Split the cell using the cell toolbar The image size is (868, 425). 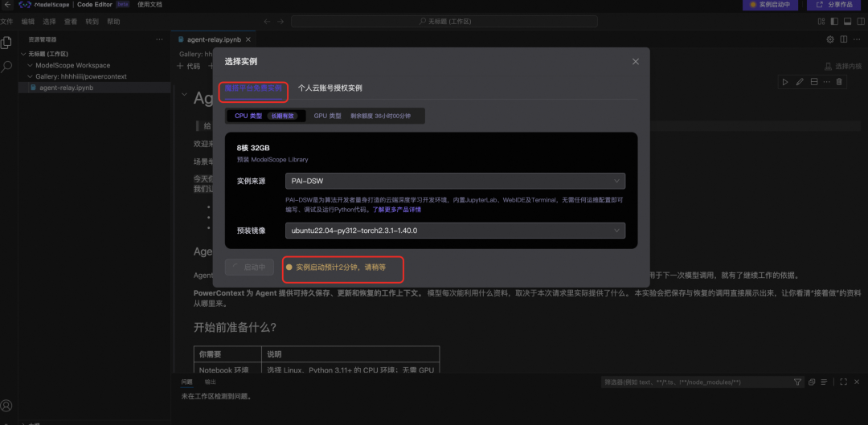click(813, 82)
